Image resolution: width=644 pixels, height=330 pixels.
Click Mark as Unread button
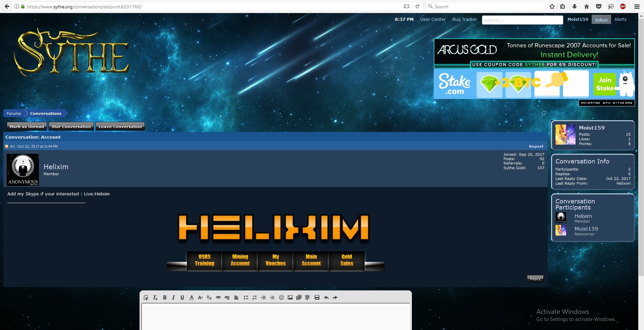tap(27, 126)
